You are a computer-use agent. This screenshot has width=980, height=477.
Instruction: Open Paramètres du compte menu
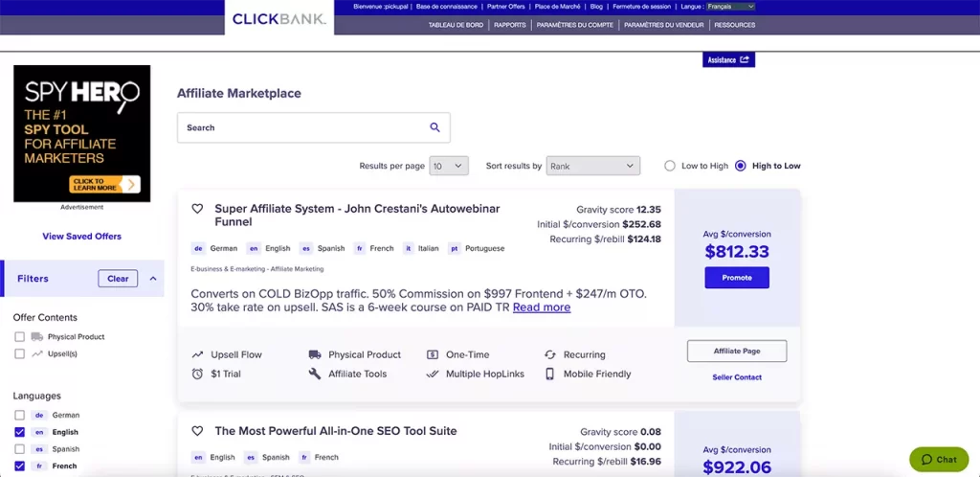click(x=575, y=25)
